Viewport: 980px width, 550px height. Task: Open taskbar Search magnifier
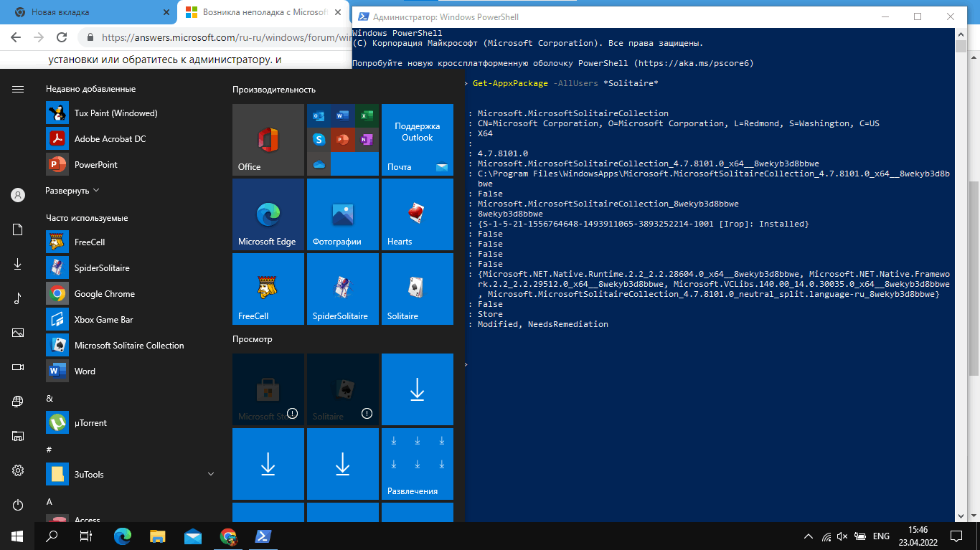click(x=52, y=536)
